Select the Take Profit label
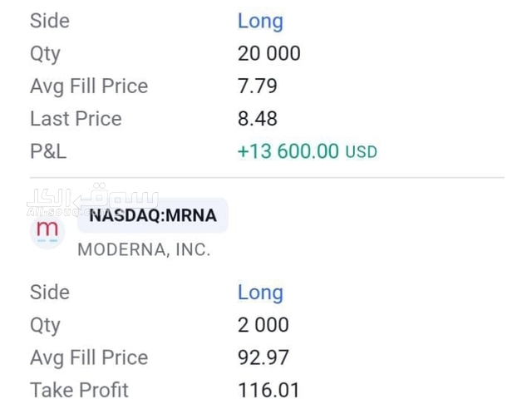The image size is (532, 399). tap(79, 390)
